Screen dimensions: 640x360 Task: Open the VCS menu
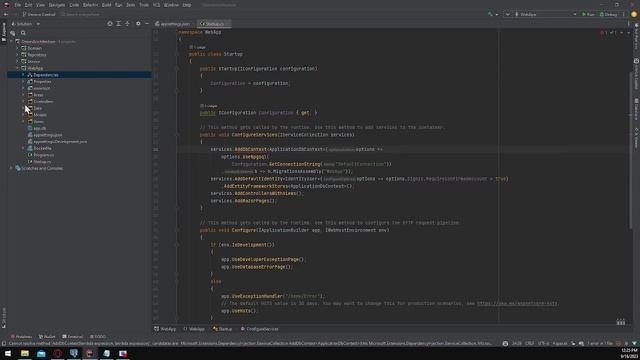pos(156,5)
